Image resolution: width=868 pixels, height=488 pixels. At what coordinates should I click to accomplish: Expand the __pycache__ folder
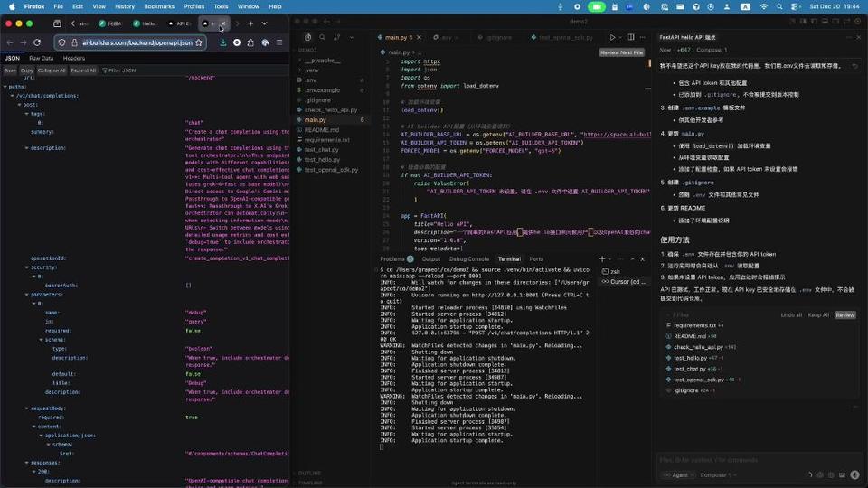click(x=322, y=61)
